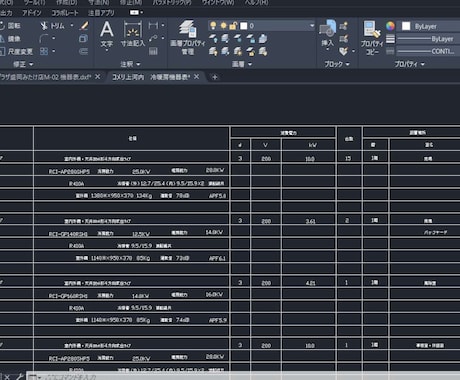Expand the 画層 panel

coord(242,64)
